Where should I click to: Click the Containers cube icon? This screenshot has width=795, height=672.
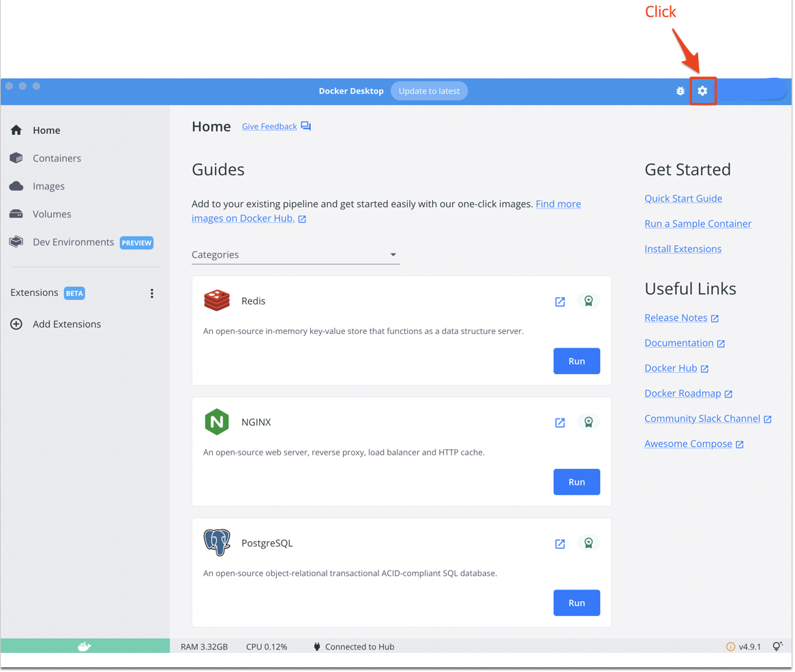click(x=16, y=158)
